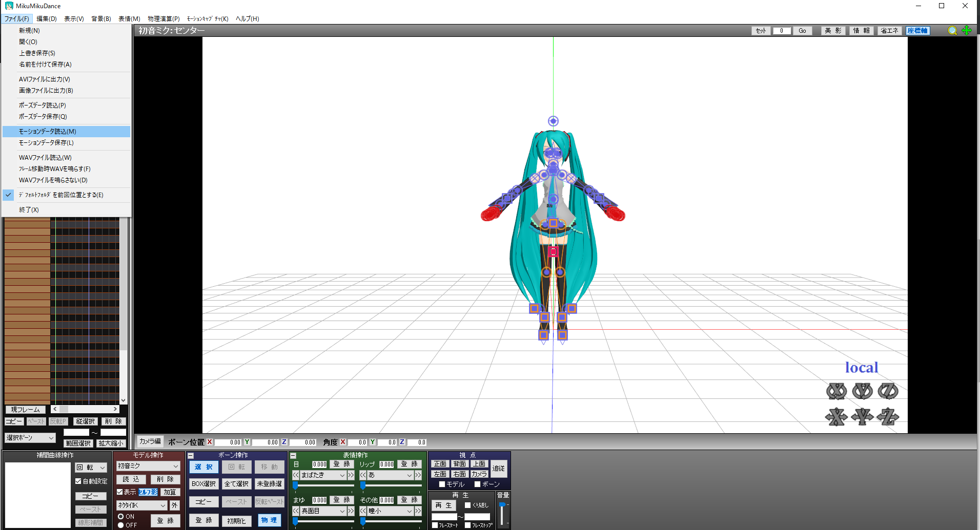Click the MikuMikuDance title bar app icon
The height and width of the screenshot is (530, 980).
click(9, 6)
